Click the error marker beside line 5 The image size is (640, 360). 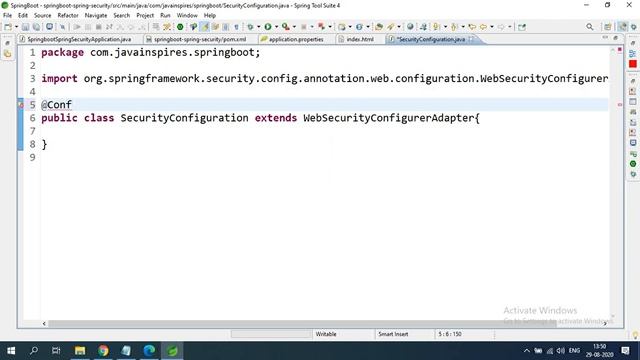coord(20,105)
